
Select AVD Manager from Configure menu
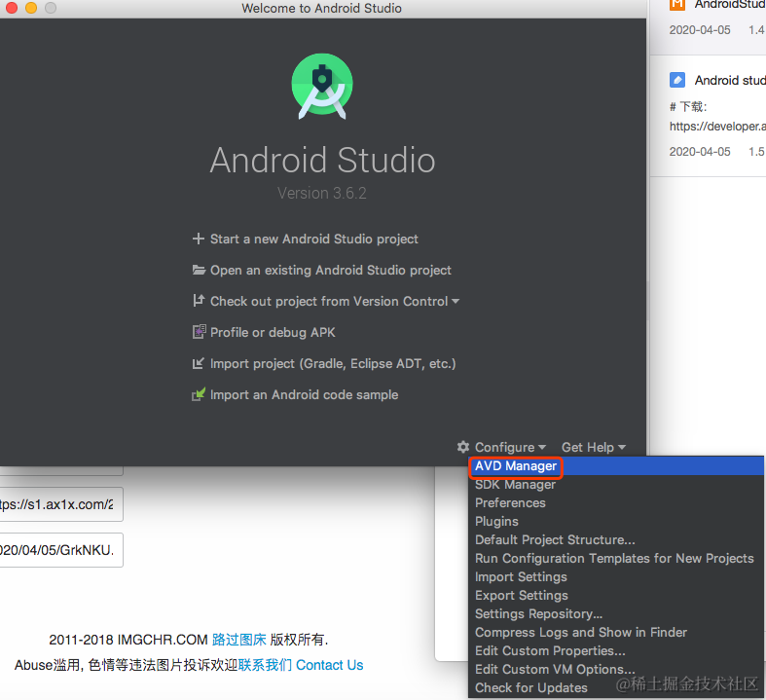click(x=615, y=466)
